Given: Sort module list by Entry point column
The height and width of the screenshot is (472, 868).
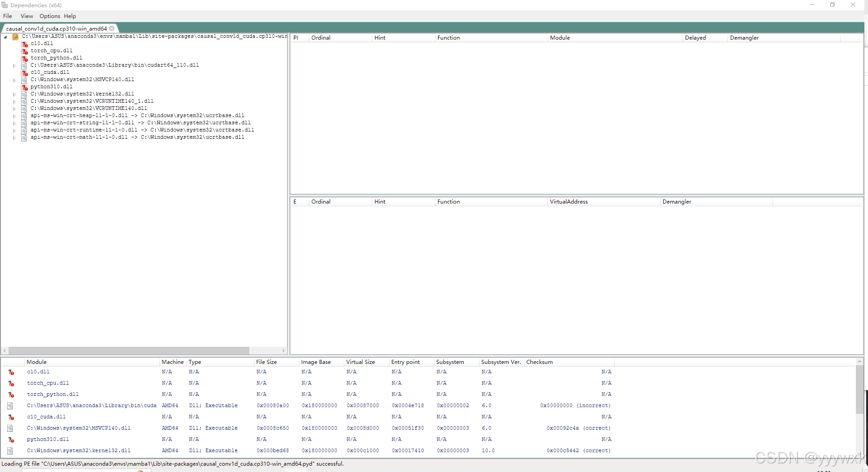Looking at the screenshot, I should tap(412, 362).
